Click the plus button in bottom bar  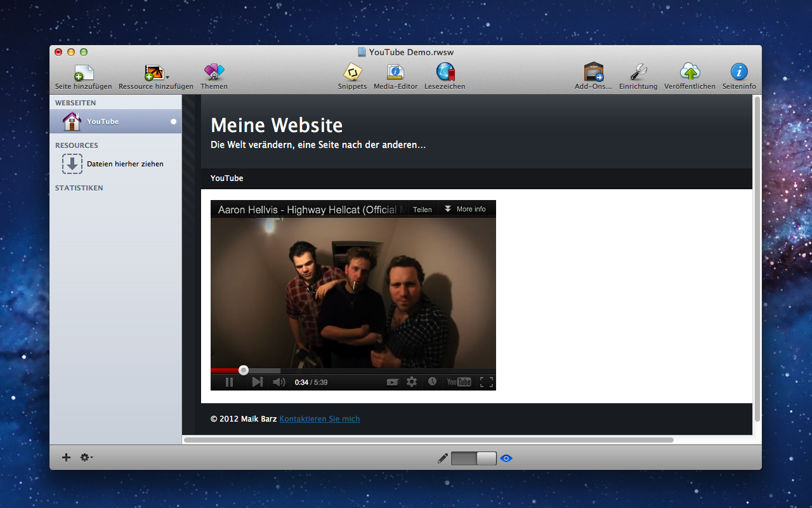pos(66,457)
